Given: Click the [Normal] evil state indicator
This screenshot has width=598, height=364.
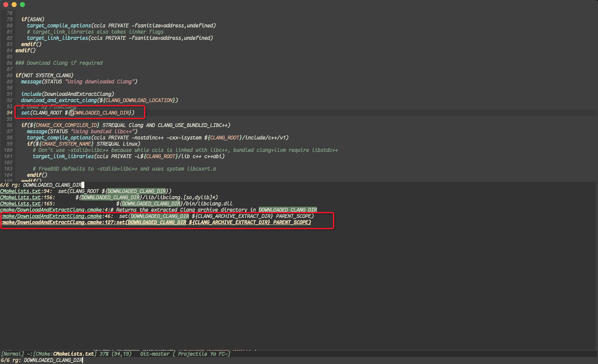Looking at the screenshot, I should click(13, 354).
